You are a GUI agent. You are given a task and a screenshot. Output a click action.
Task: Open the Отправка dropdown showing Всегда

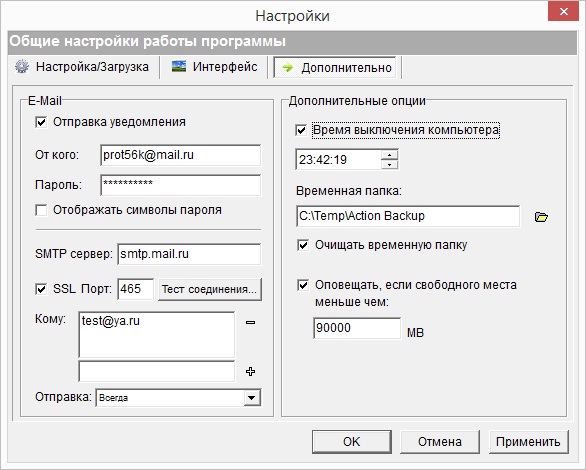(178, 398)
